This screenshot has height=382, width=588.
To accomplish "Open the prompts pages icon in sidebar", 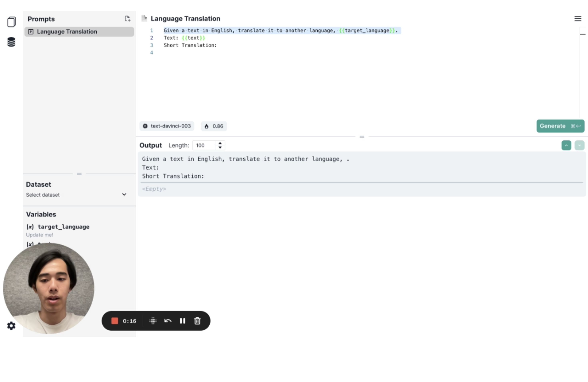I will [x=11, y=22].
